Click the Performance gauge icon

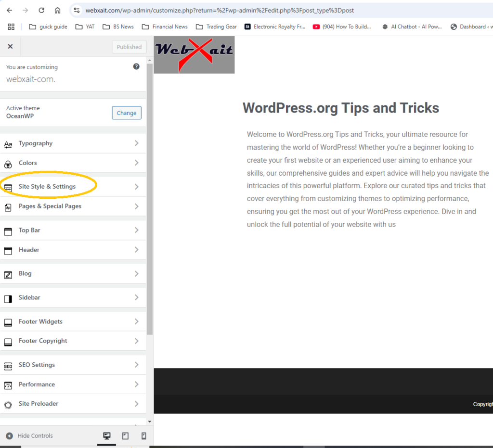[8, 385]
